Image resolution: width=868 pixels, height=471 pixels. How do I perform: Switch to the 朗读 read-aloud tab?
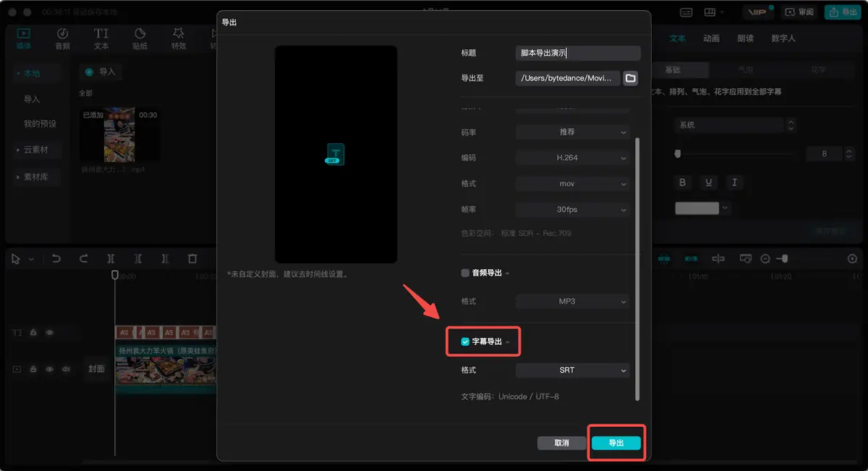click(x=745, y=38)
